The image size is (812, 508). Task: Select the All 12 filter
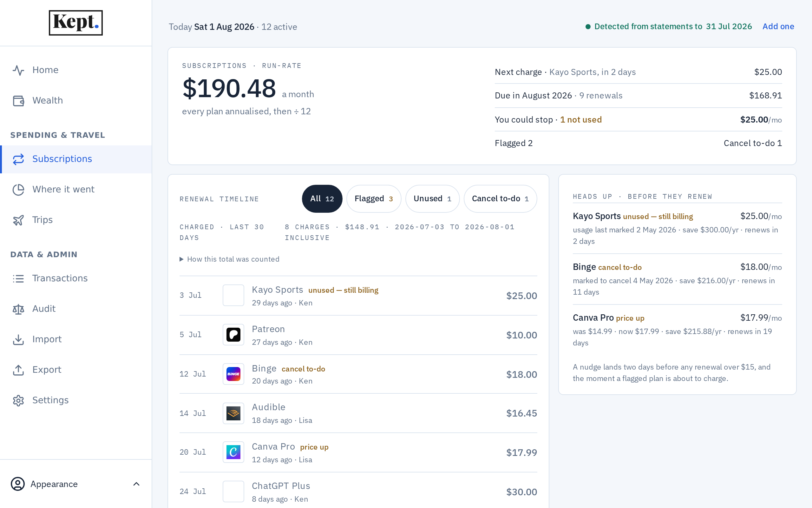tap(322, 198)
